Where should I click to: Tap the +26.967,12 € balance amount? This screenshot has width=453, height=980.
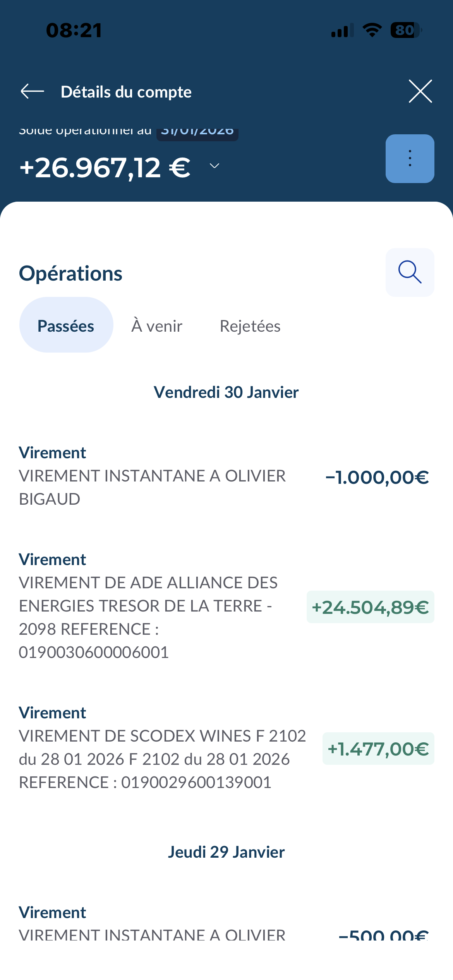(105, 168)
